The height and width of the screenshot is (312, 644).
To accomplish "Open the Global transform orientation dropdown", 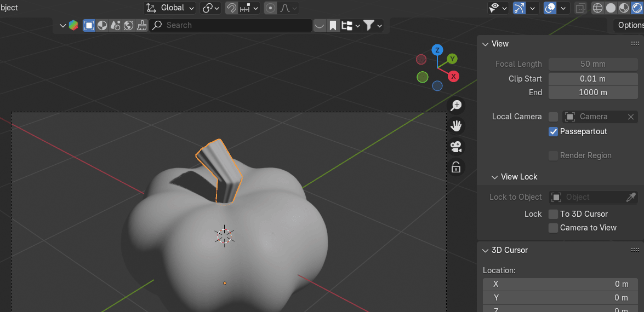I will tap(170, 8).
